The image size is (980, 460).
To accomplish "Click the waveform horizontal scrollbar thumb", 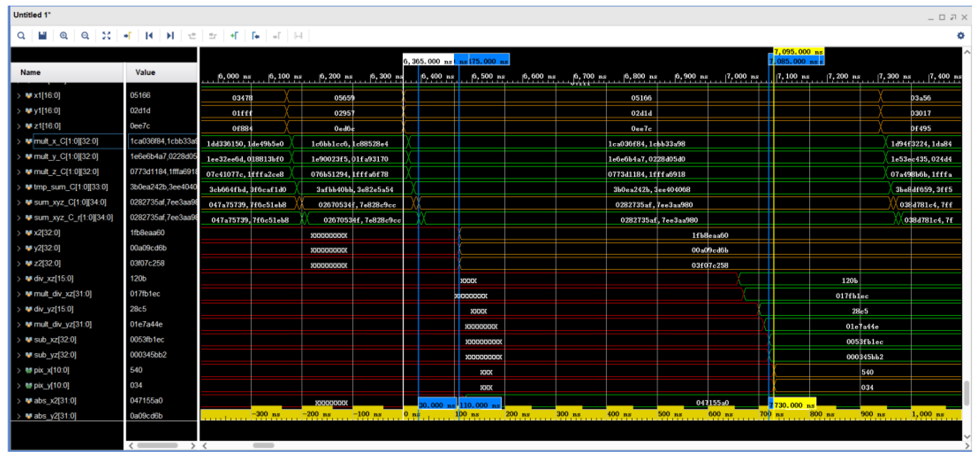I will [263, 446].
